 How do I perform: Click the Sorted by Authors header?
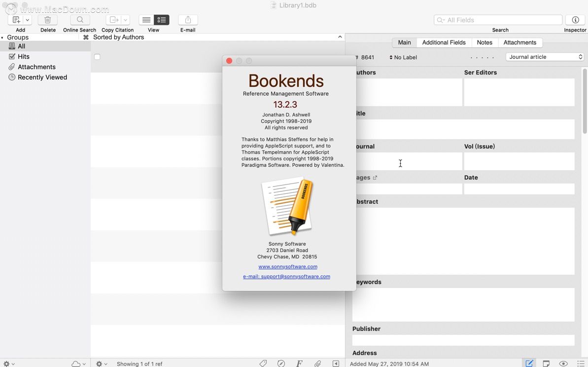coord(118,37)
